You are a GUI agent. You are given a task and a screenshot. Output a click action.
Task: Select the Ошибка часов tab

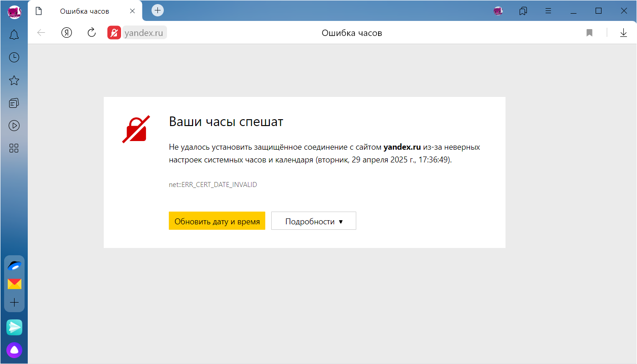[86, 11]
